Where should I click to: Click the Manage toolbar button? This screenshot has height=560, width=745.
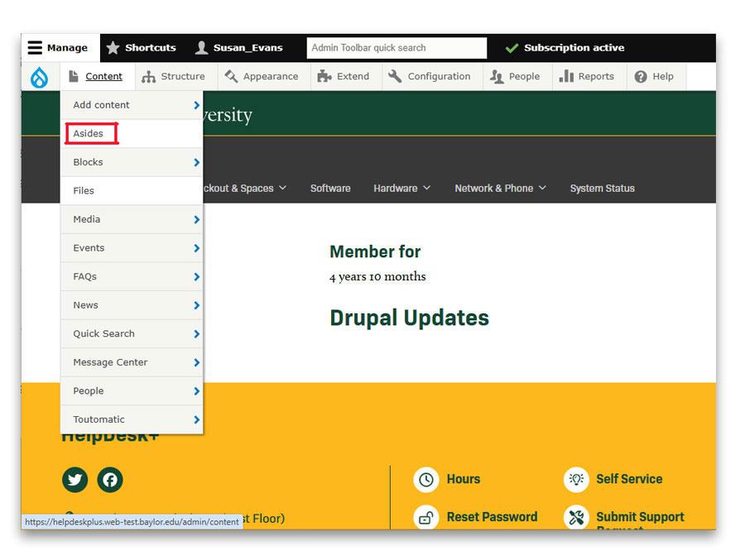[x=60, y=48]
